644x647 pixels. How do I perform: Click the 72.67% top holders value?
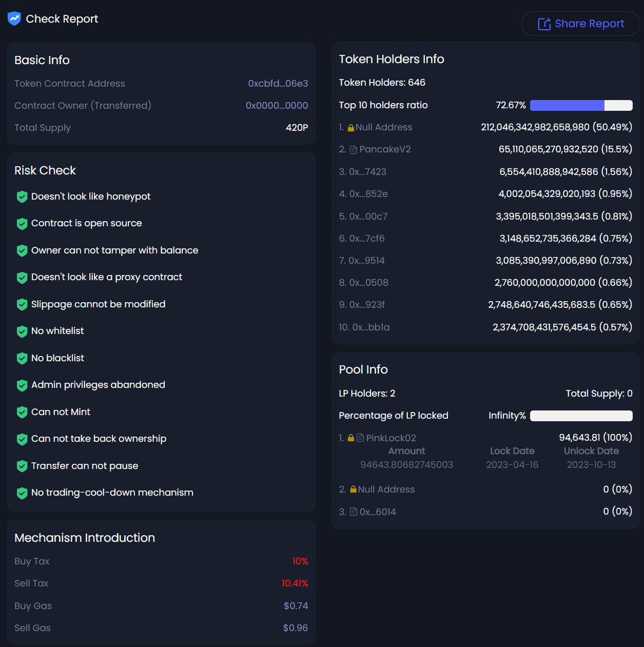(x=511, y=105)
